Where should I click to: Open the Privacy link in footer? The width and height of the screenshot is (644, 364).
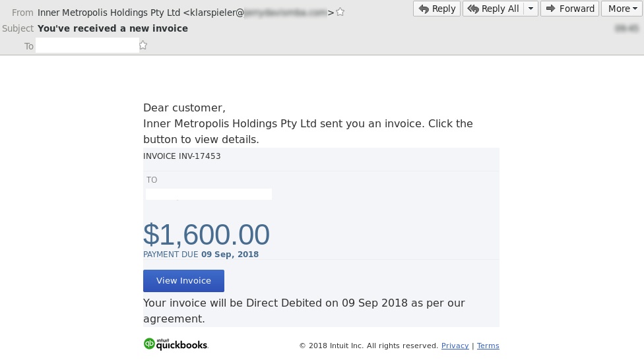[x=455, y=346]
